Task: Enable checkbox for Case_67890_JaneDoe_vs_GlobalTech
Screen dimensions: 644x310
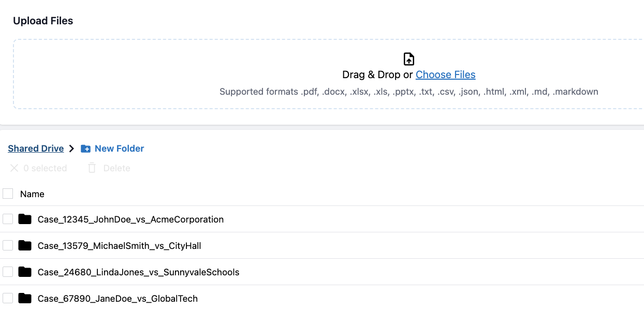Action: point(8,299)
